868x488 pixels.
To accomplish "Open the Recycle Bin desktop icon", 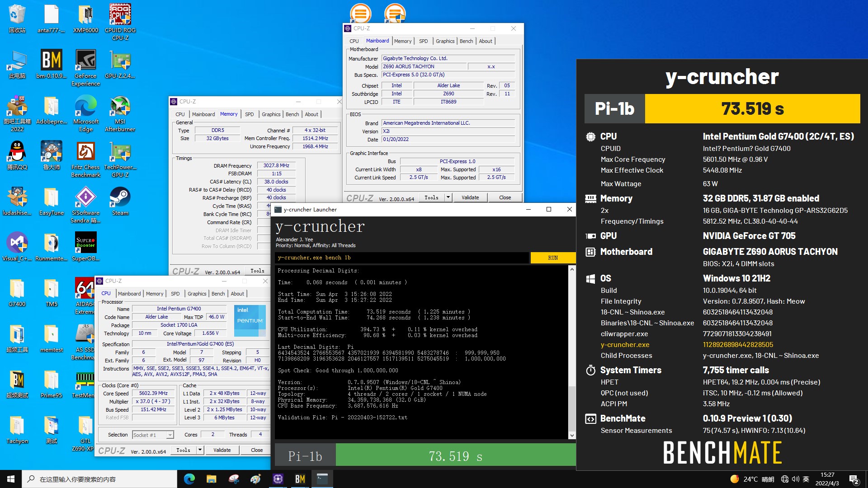I will click(x=17, y=18).
